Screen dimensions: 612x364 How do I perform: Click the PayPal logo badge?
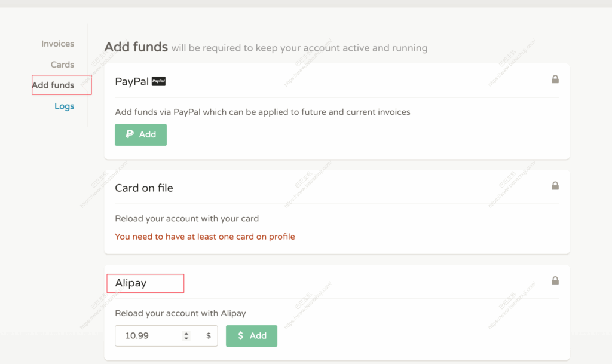[158, 81]
